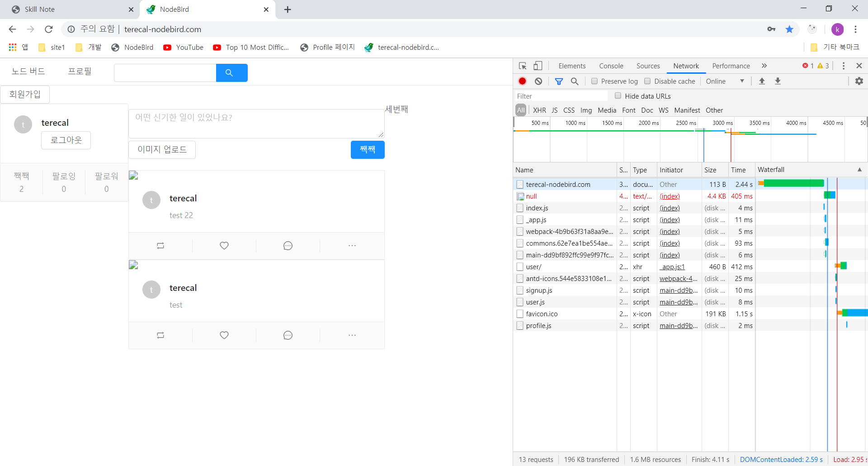Filter network requests by Img

click(x=586, y=110)
